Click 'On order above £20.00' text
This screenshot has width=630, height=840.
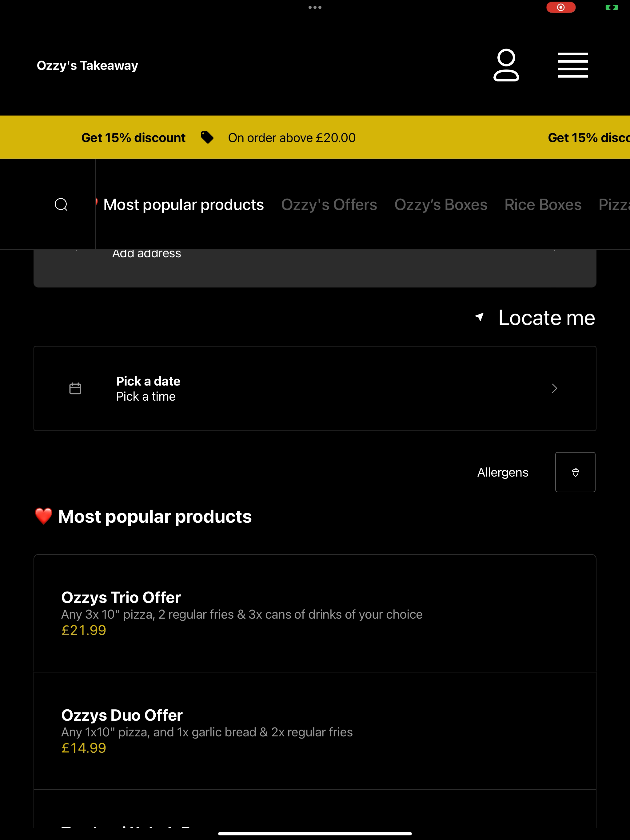(x=292, y=137)
